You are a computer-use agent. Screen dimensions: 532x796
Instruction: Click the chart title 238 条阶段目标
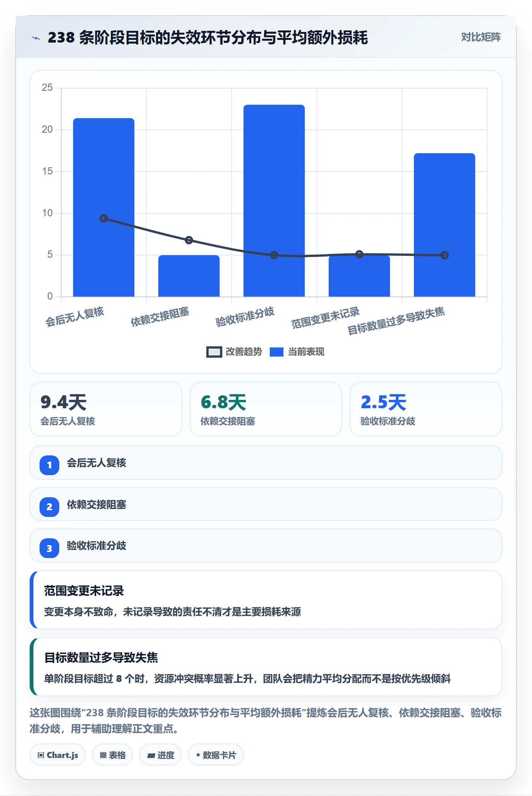[x=207, y=38]
